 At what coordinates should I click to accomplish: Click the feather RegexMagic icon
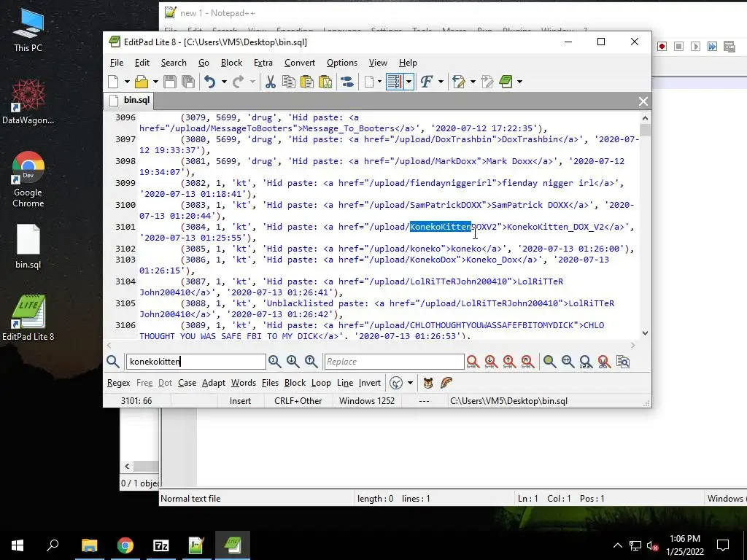(446, 383)
